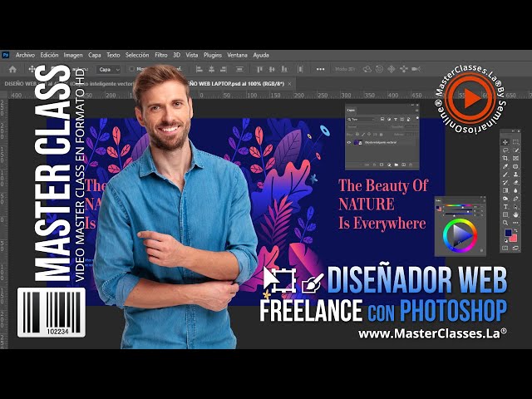This screenshot has height=399, width=532.
Task: Toggle the layer filter switch in Capas
Action: click(417, 118)
